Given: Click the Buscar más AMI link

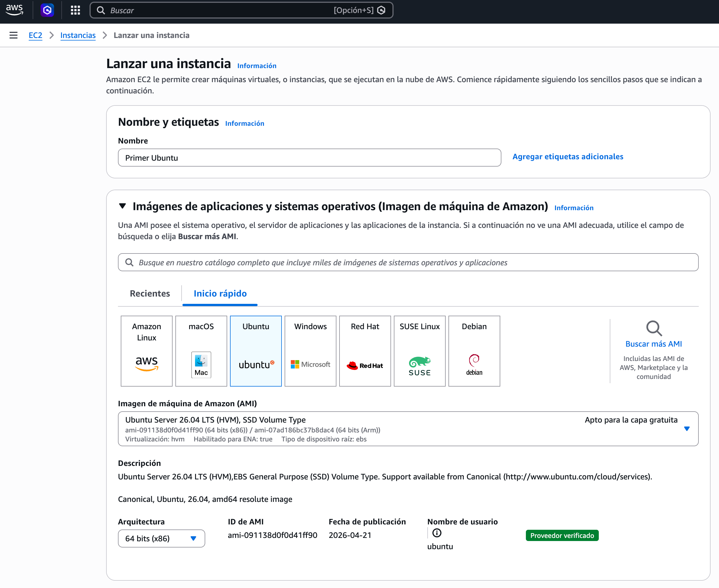Looking at the screenshot, I should tap(654, 344).
